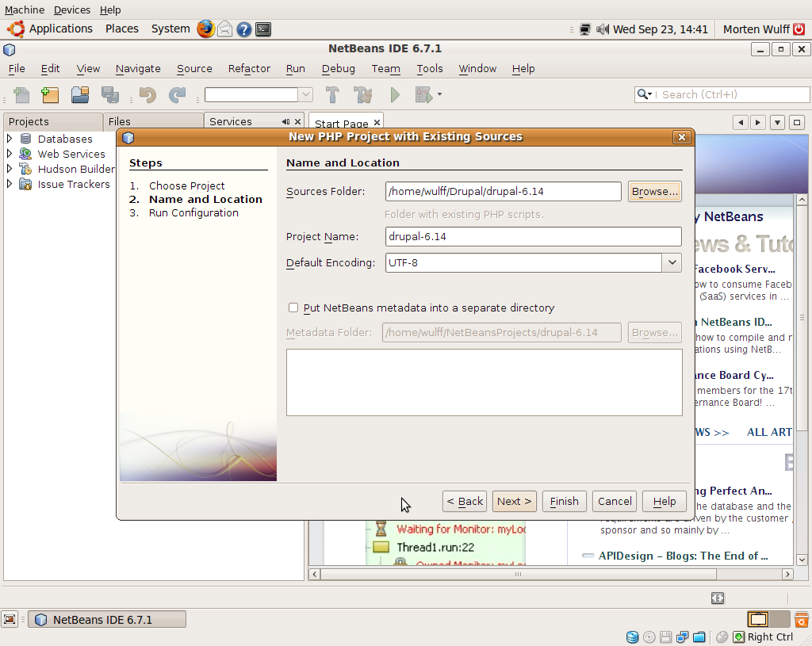Open the Debug Main Project dropdown arrow
Screen dimensions: 812x646
coord(439,94)
